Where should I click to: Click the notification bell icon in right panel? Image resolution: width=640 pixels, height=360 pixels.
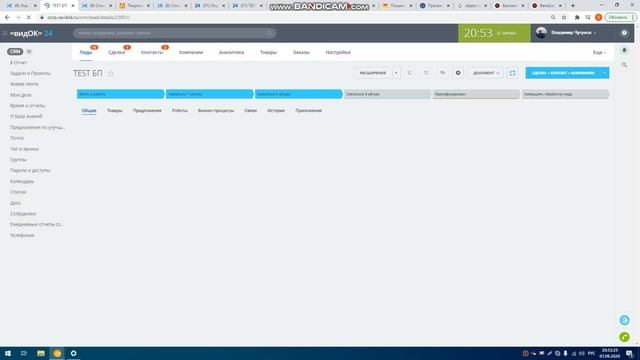624,51
